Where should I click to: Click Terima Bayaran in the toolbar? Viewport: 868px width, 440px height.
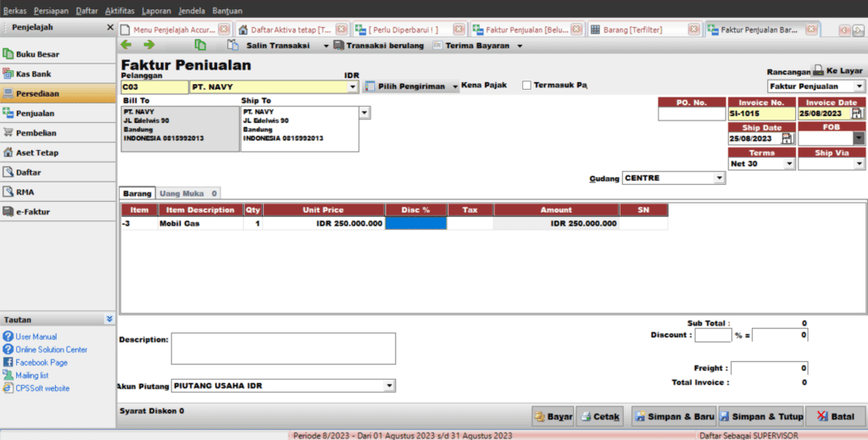[x=471, y=46]
